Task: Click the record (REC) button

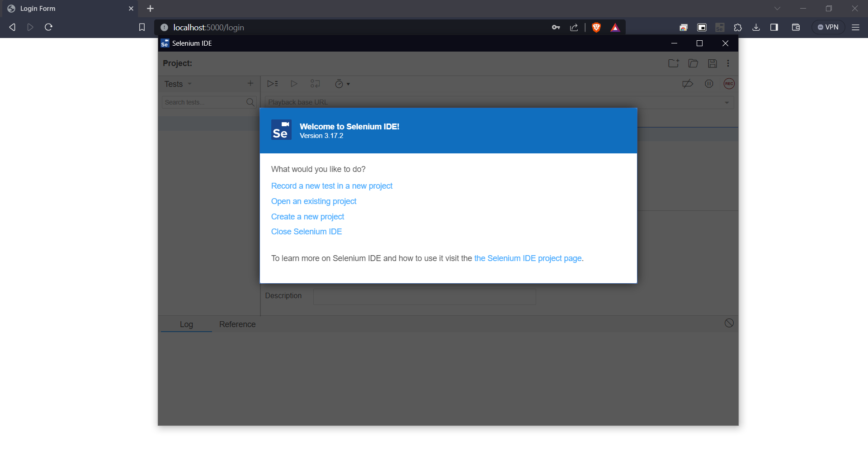Action: point(729,84)
